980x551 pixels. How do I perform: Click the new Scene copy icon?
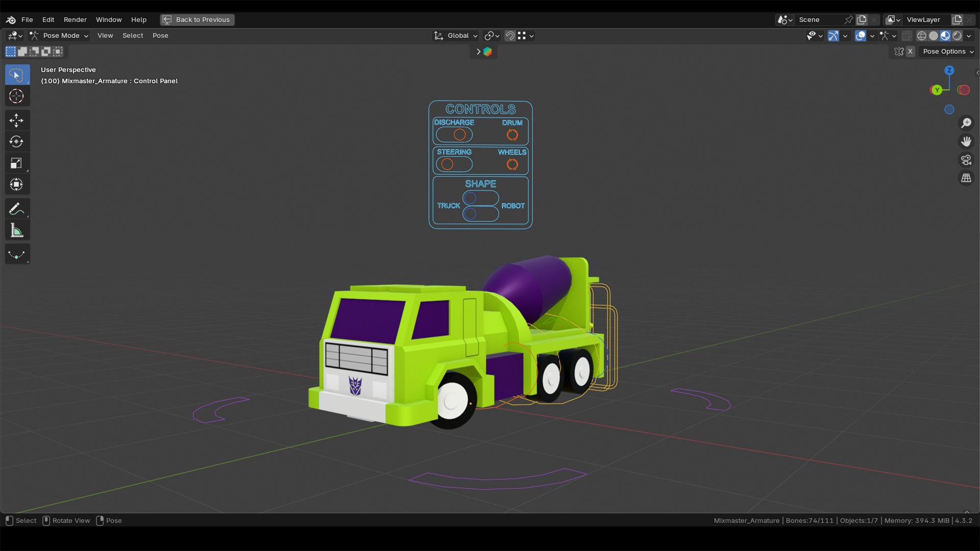(862, 19)
